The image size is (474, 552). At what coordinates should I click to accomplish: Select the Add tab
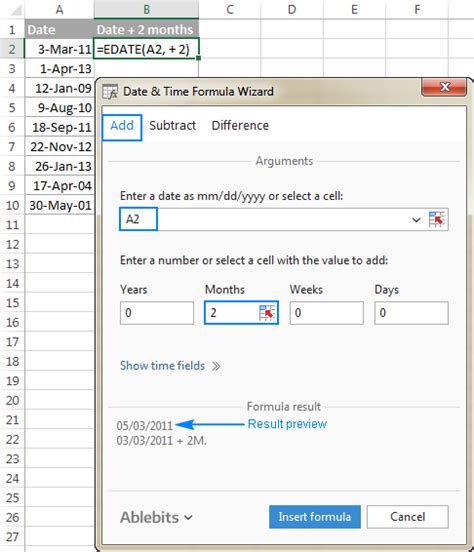(122, 127)
